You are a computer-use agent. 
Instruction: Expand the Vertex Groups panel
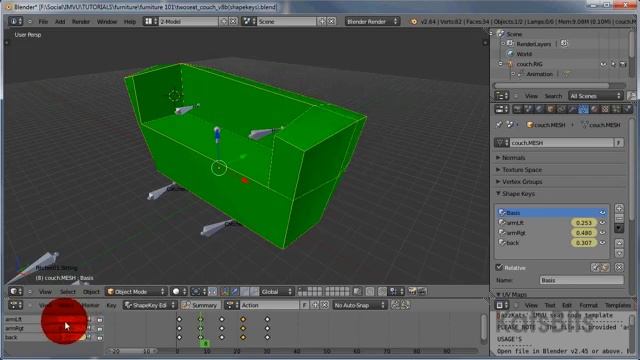[522, 182]
